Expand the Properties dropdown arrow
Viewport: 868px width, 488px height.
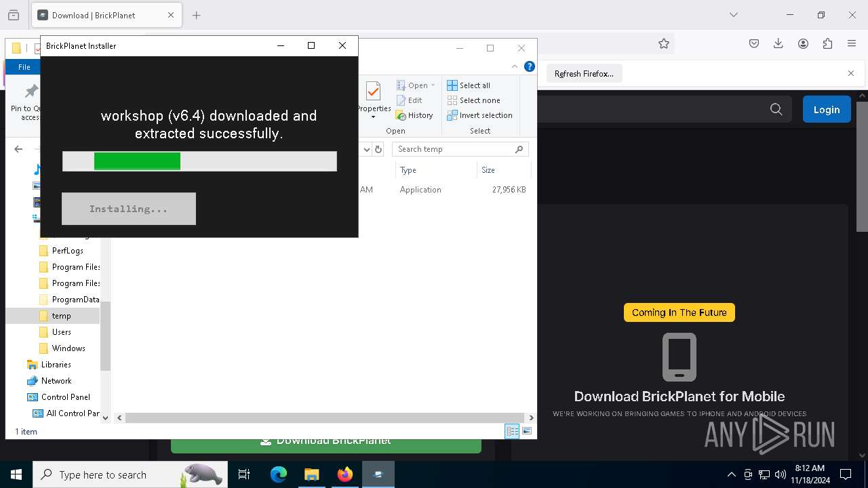[x=373, y=117]
